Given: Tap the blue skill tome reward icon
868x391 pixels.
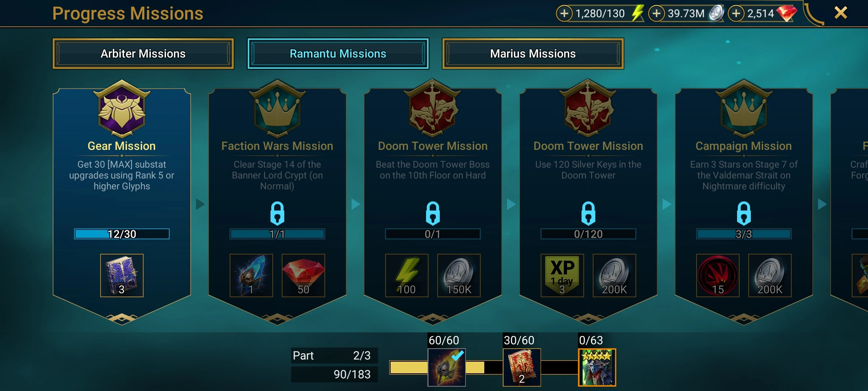Looking at the screenshot, I should click(122, 276).
